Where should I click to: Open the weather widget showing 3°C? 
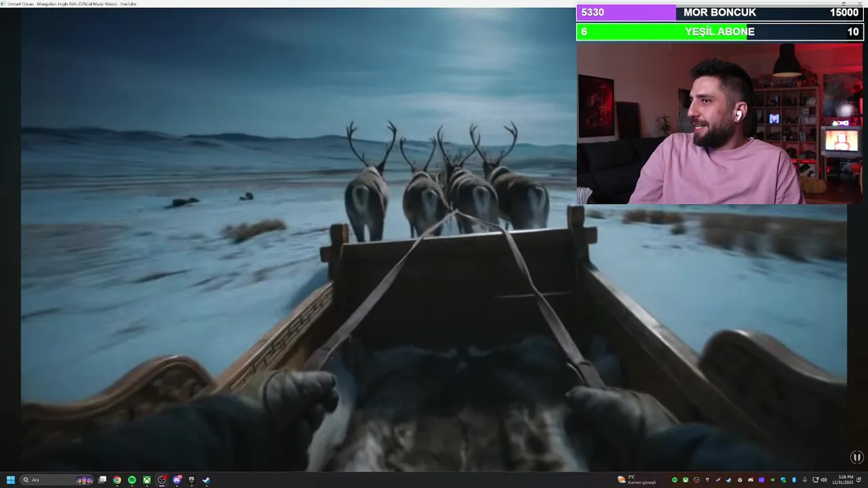click(637, 480)
